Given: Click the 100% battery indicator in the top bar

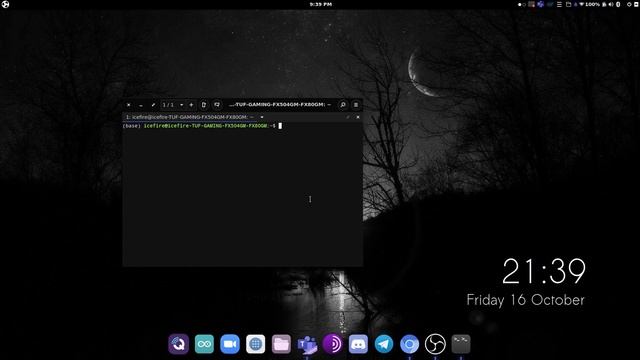Looking at the screenshot, I should (592, 4).
